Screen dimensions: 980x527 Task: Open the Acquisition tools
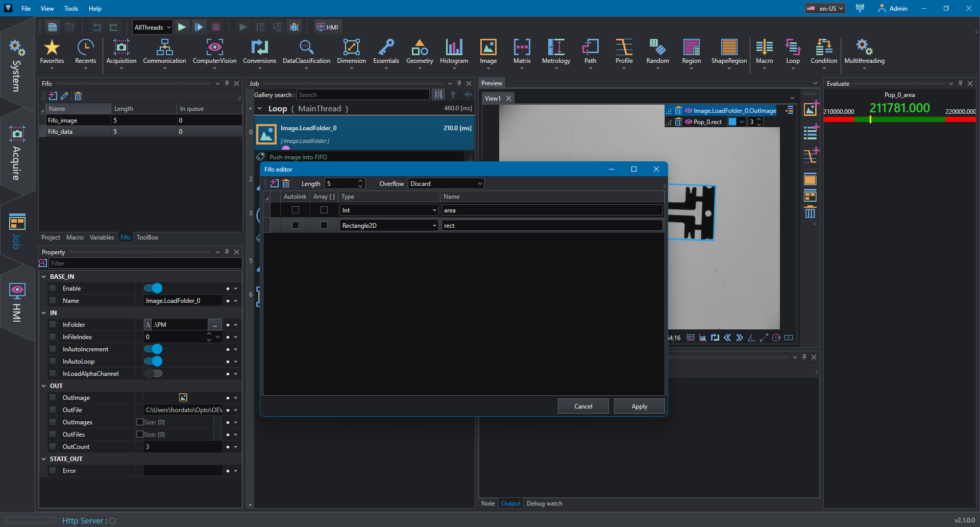[121, 53]
